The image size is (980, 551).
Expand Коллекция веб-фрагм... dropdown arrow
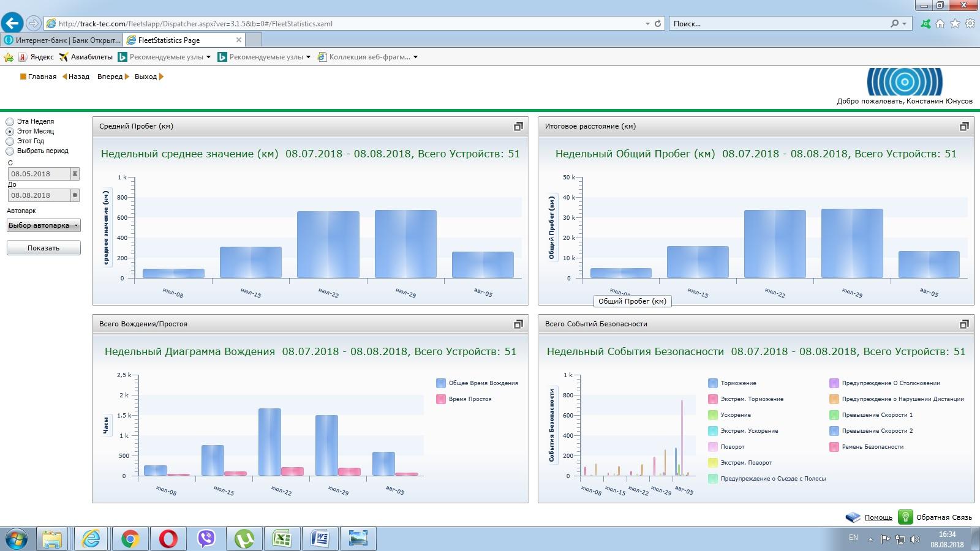tap(415, 57)
